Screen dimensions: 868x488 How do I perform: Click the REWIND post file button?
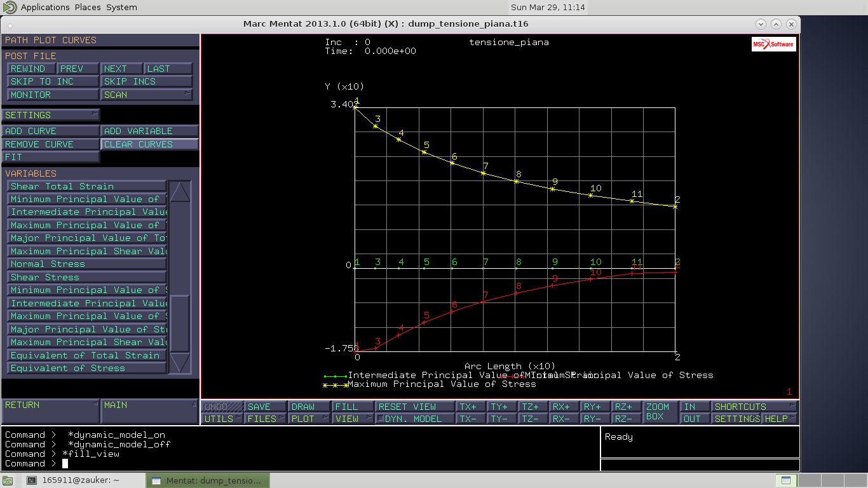coord(31,69)
